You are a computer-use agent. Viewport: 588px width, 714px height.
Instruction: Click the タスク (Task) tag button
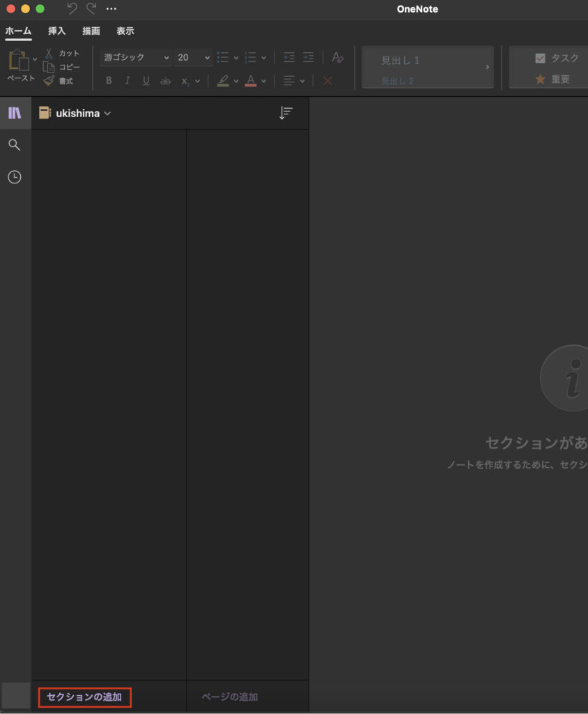coord(557,59)
